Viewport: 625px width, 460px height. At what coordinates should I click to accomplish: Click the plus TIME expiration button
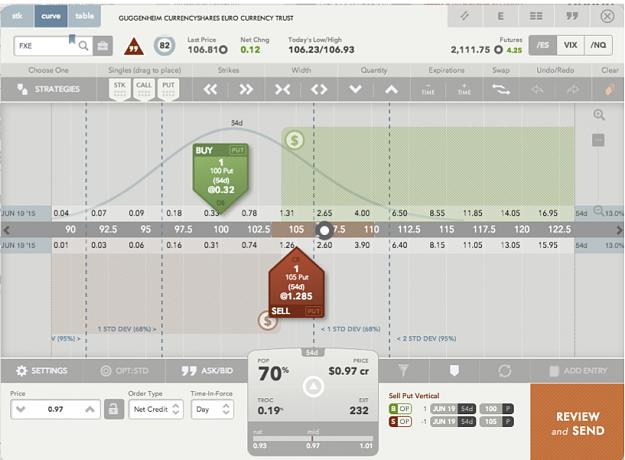(x=464, y=89)
